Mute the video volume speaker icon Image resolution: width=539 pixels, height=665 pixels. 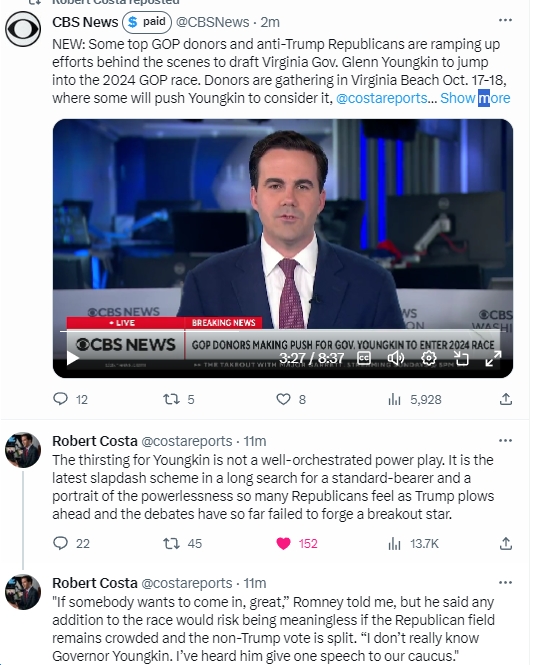(395, 358)
